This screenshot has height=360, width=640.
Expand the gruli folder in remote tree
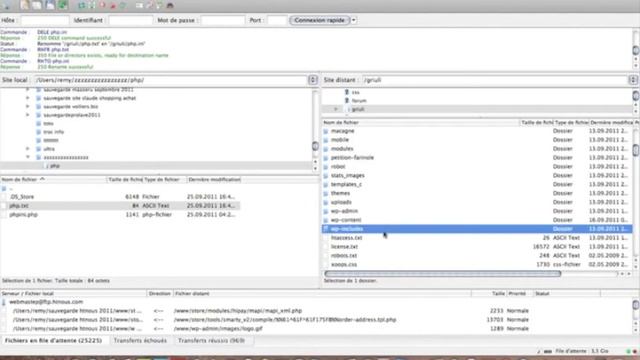[336, 109]
